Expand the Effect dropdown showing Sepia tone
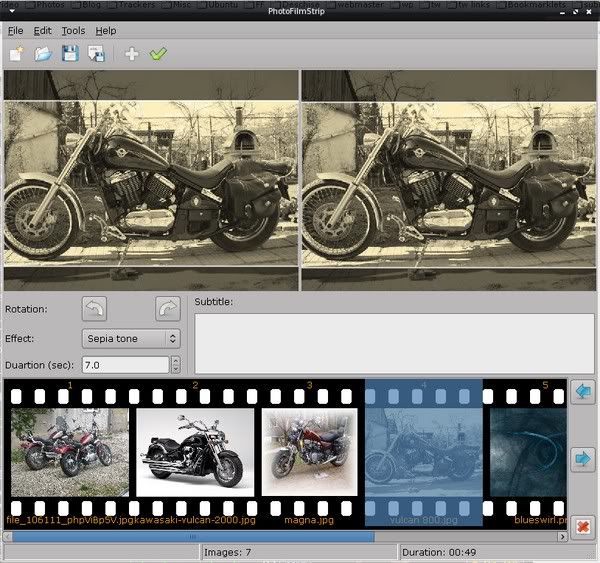600x563 pixels. (131, 338)
